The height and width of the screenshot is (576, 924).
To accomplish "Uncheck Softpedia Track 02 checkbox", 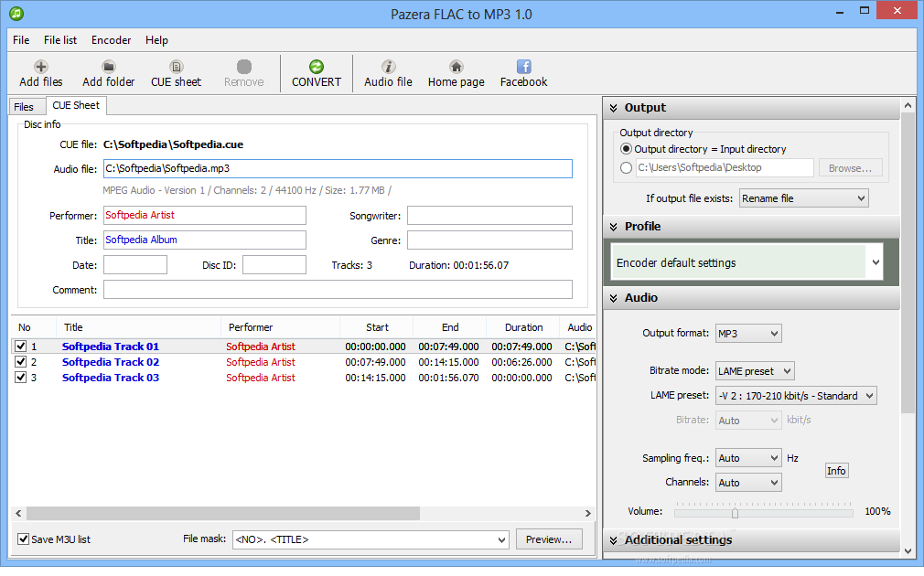I will 21,362.
